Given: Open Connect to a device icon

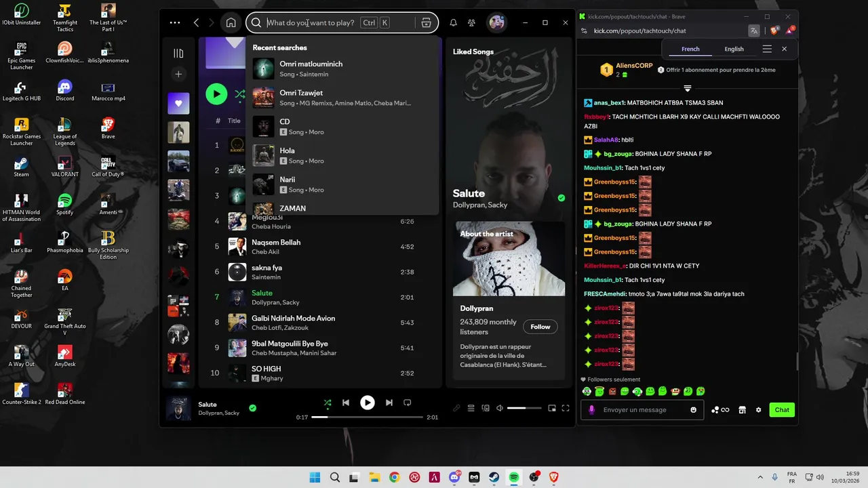Looking at the screenshot, I should click(486, 408).
